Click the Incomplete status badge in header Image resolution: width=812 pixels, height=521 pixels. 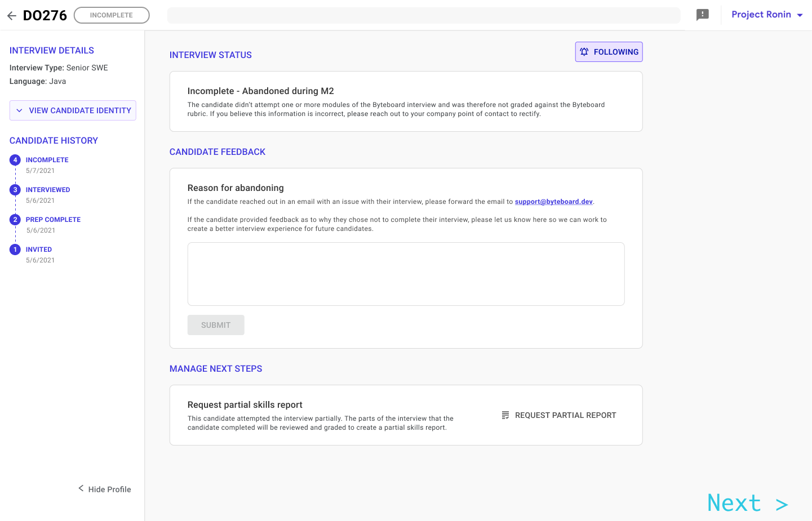112,15
